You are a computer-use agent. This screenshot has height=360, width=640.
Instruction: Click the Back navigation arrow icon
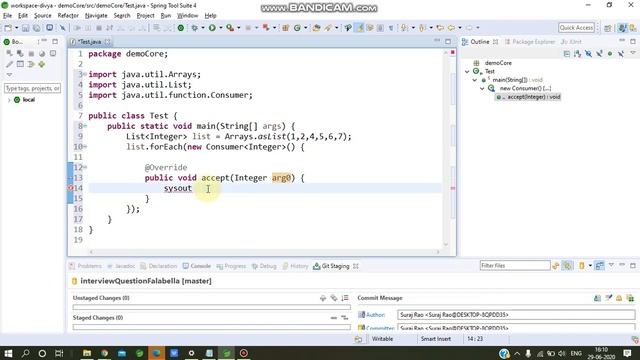(451, 28)
